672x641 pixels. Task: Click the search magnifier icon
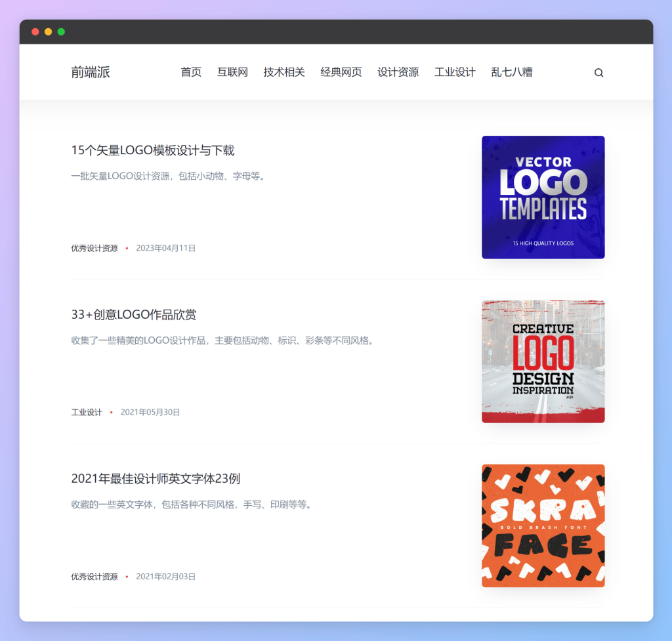tap(598, 73)
